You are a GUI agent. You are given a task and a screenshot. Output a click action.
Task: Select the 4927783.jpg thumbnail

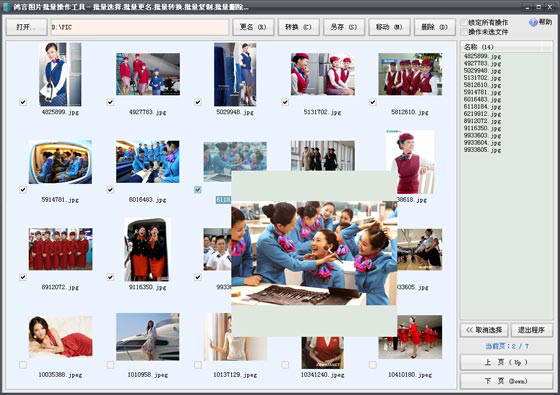click(148, 74)
